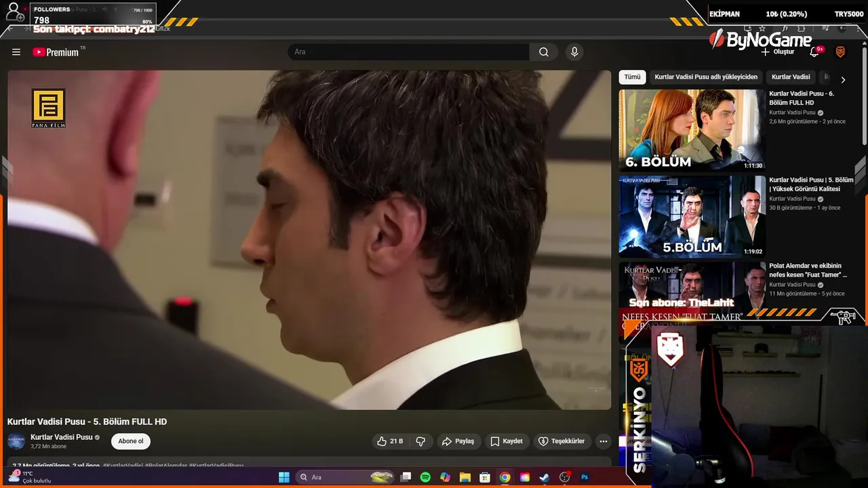
Task: Open the 6. BÖLÜM video thumbnail
Action: pos(692,130)
